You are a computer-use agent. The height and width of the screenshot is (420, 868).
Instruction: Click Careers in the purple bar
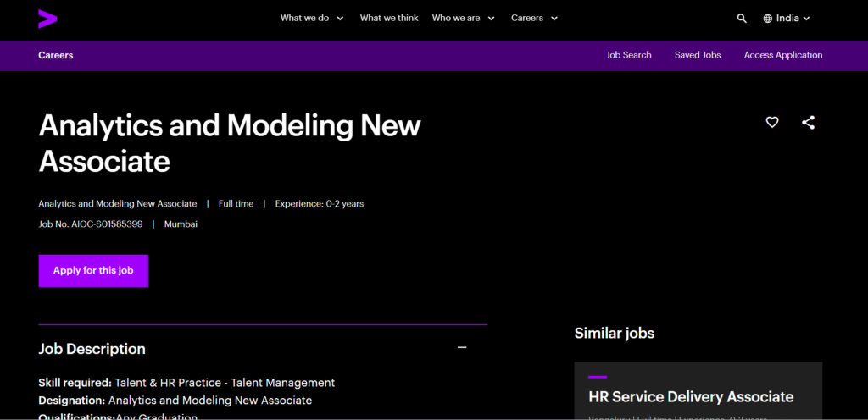[56, 55]
